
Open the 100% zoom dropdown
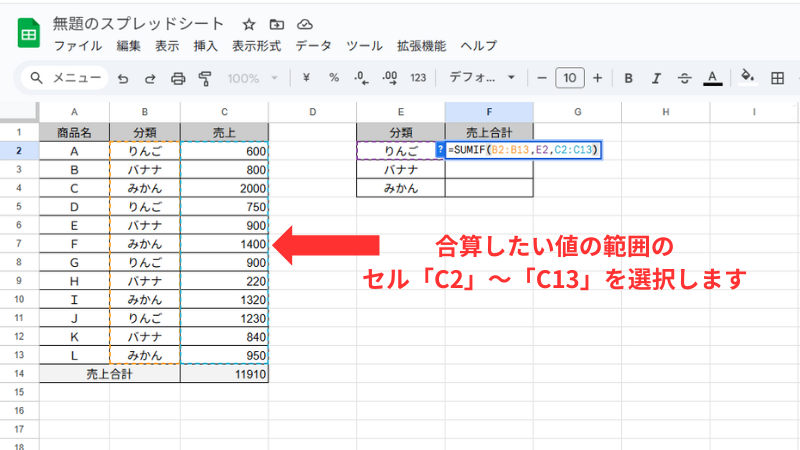point(253,79)
